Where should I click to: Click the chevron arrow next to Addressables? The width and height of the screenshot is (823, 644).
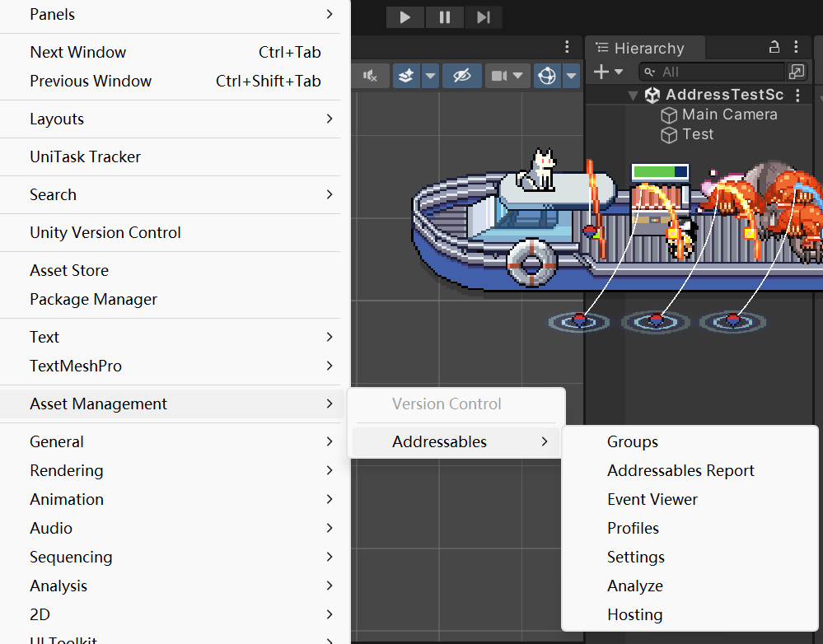(x=545, y=442)
